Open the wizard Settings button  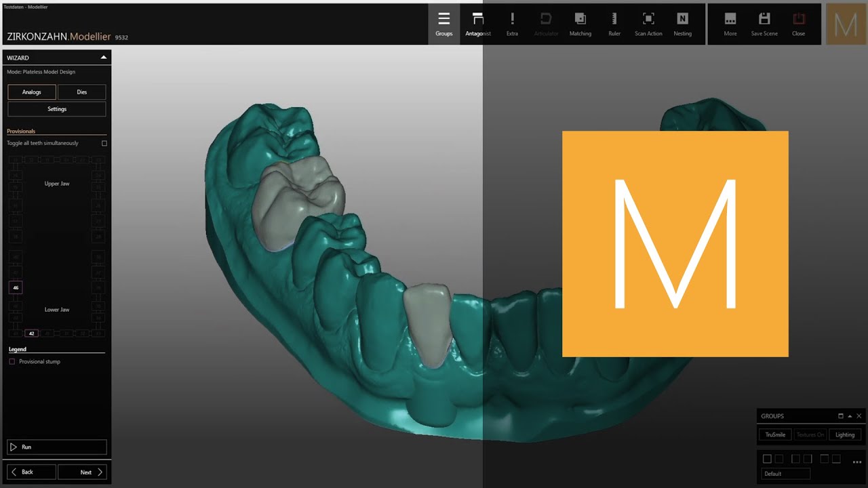coord(57,109)
